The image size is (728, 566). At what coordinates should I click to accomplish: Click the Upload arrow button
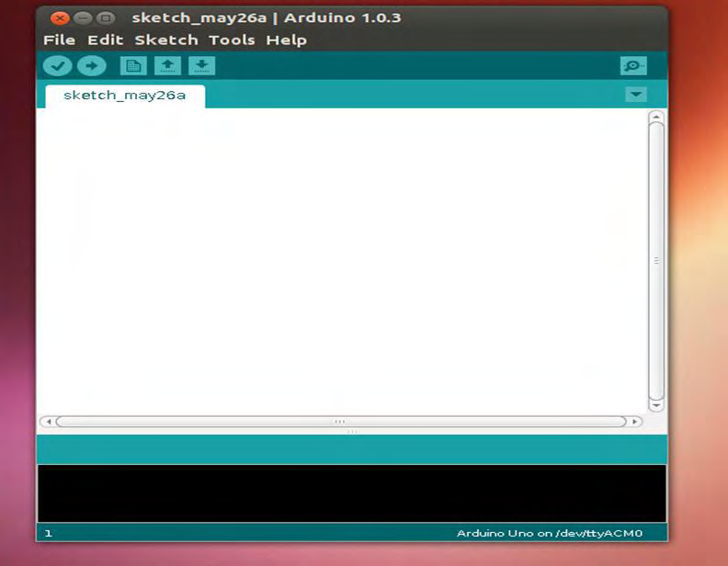(92, 65)
